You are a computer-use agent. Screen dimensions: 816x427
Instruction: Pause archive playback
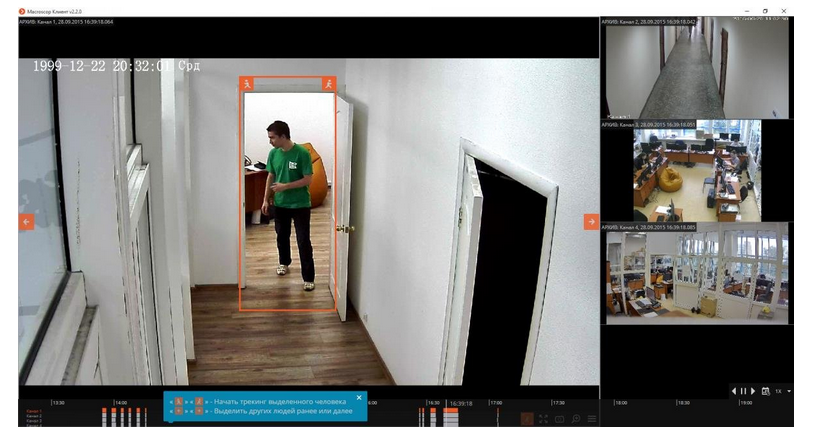pos(743,391)
